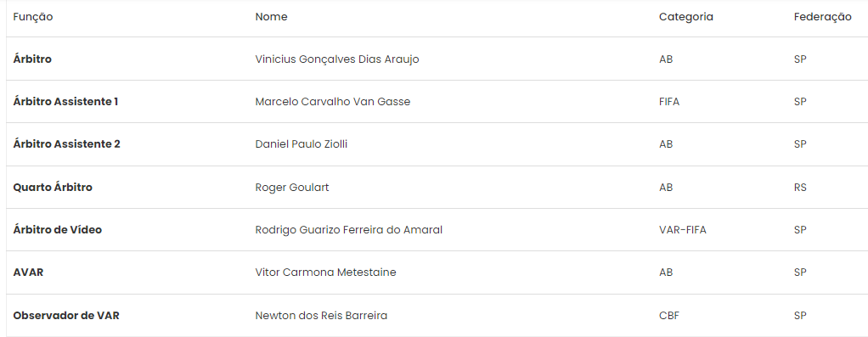The width and height of the screenshot is (868, 337).
Task: Select the Quarto Árbitro row label
Action: pos(53,188)
